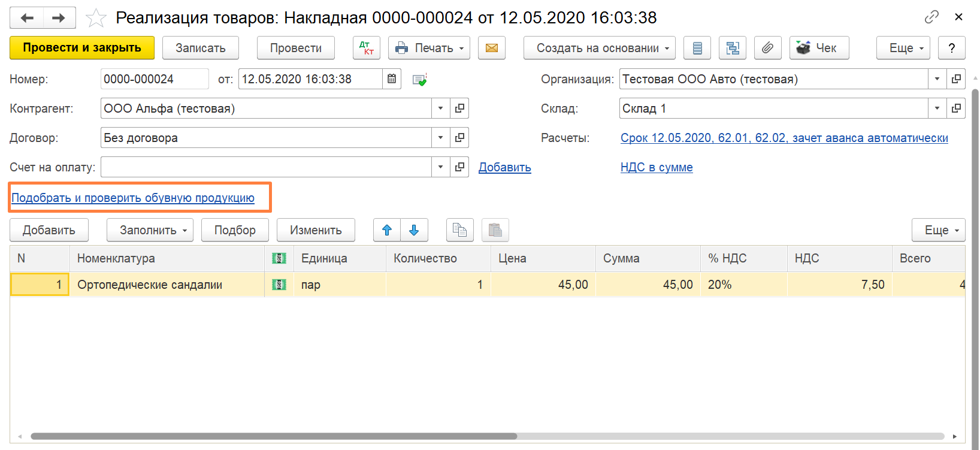Image resolution: width=980 pixels, height=450 pixels.
Task: Attach files with paperclip icon
Action: pyautogui.click(x=768, y=48)
